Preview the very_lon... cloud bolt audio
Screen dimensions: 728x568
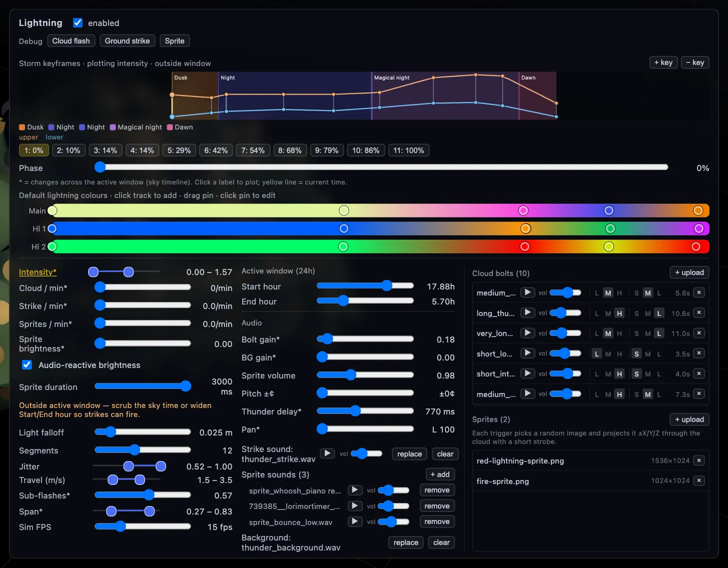point(527,333)
